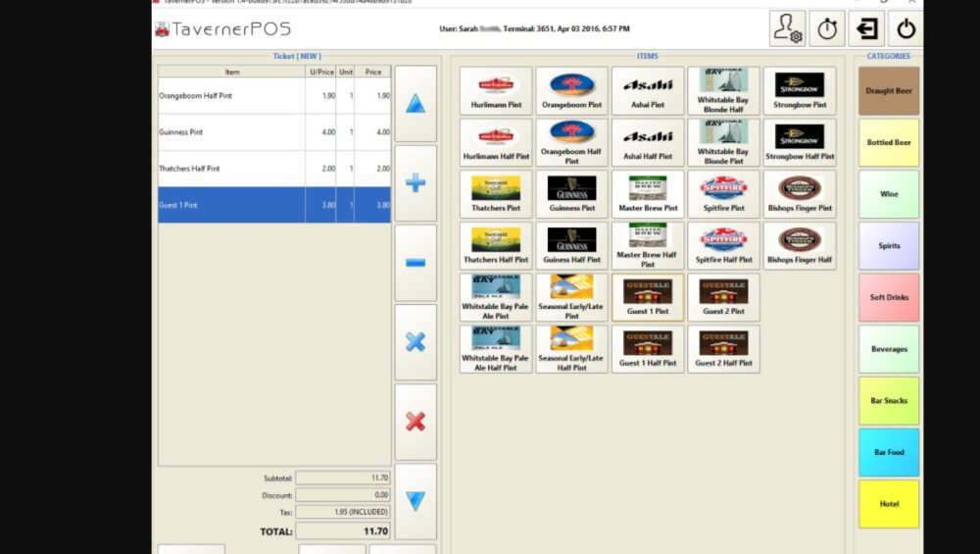Viewport: 980px width, 554px height.
Task: Add Asahi Pint to the order
Action: 648,91
